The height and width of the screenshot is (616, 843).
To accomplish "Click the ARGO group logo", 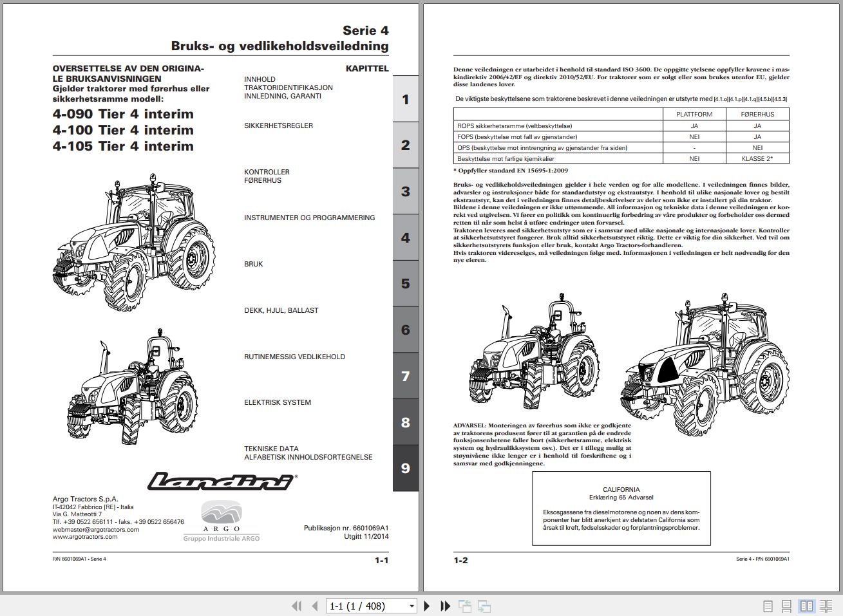I will (x=222, y=521).
